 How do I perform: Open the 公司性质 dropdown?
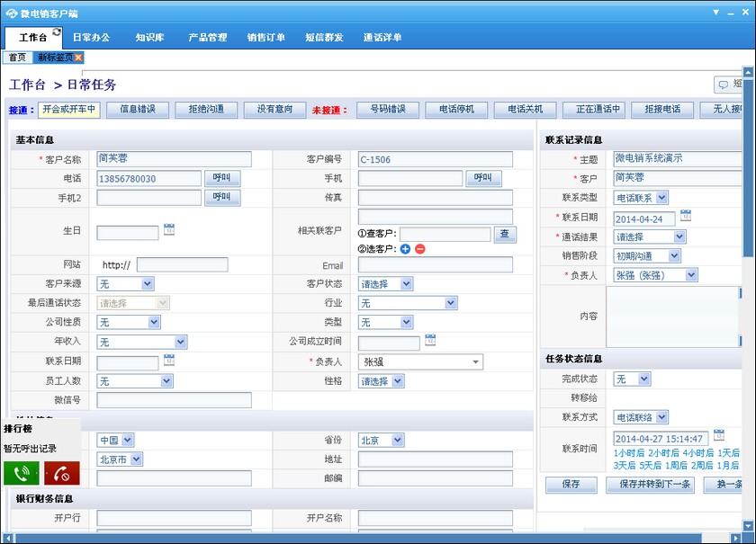pos(154,322)
